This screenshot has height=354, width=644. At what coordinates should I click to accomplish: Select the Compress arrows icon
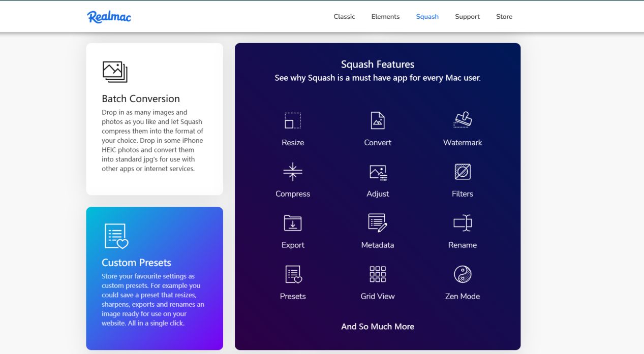click(x=293, y=172)
